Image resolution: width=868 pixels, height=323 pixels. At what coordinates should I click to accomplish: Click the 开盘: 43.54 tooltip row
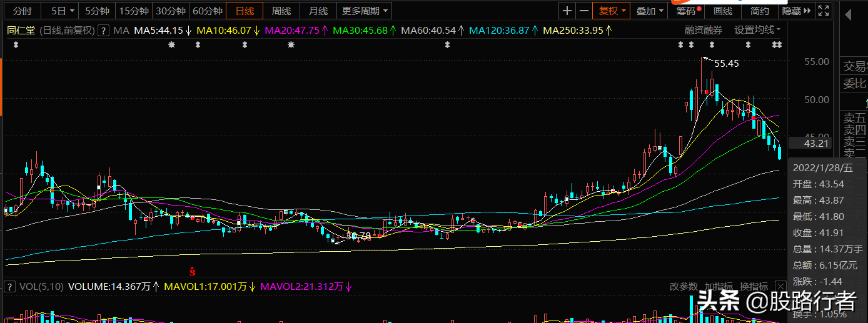click(819, 184)
